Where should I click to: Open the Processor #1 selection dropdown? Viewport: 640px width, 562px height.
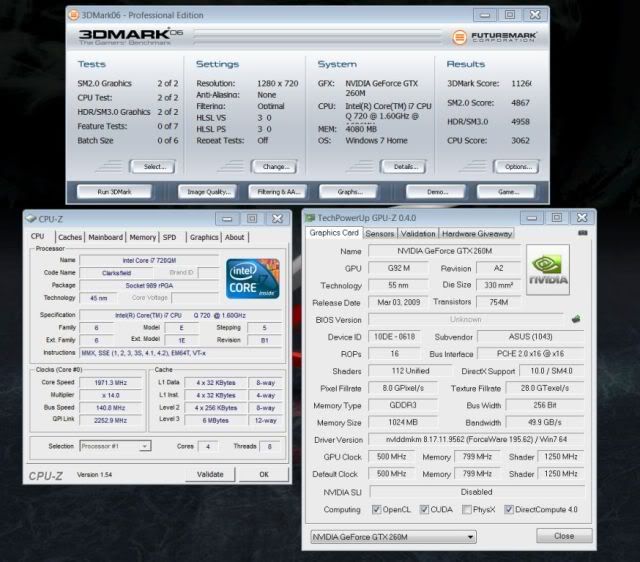click(x=115, y=446)
